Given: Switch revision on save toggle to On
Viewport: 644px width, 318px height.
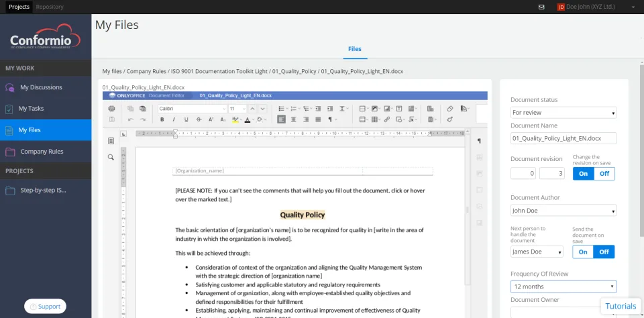Looking at the screenshot, I should point(583,173).
